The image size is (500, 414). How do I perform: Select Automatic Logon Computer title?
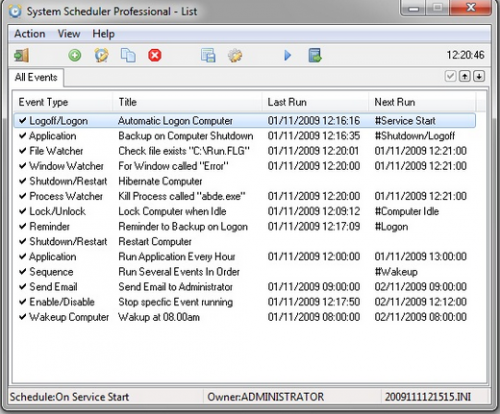pyautogui.click(x=175, y=121)
